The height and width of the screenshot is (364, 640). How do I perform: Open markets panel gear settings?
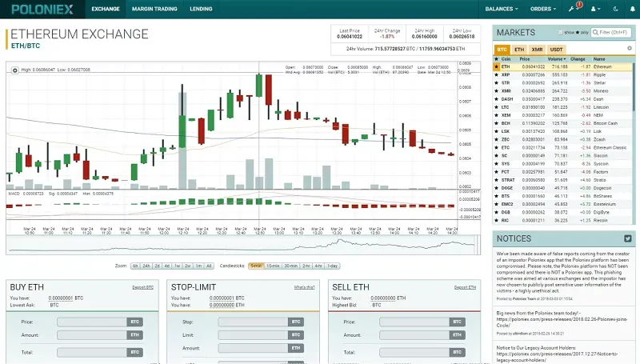(630, 48)
